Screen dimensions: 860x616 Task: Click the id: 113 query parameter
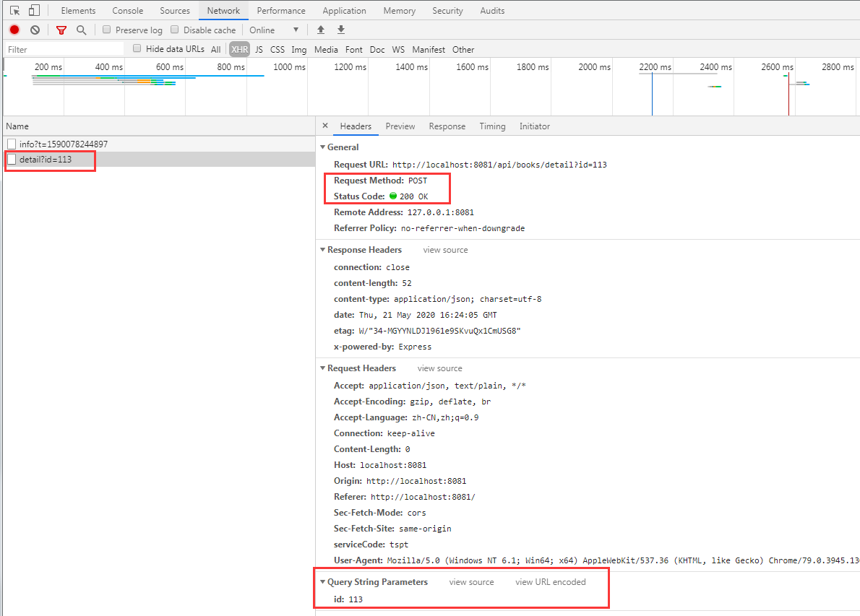(348, 599)
